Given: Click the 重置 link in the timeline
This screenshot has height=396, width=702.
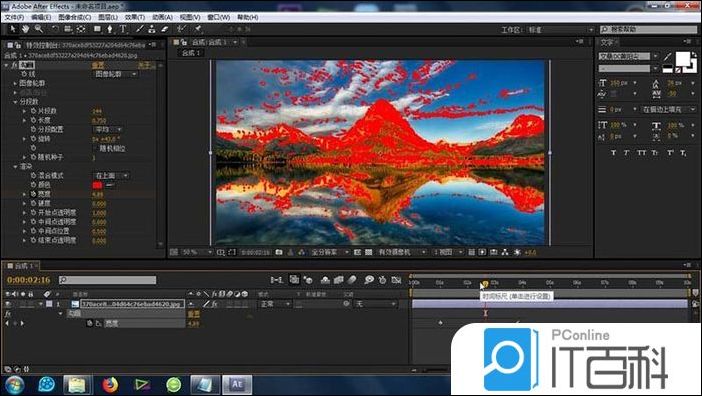Looking at the screenshot, I should point(194,314).
